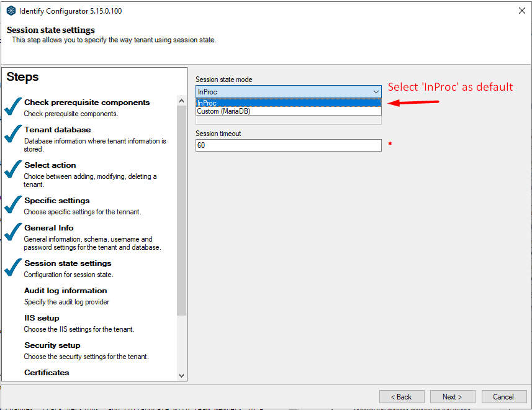Viewport: 532px width, 410px height.
Task: Select InProc in the dropdown list
Action: click(289, 103)
